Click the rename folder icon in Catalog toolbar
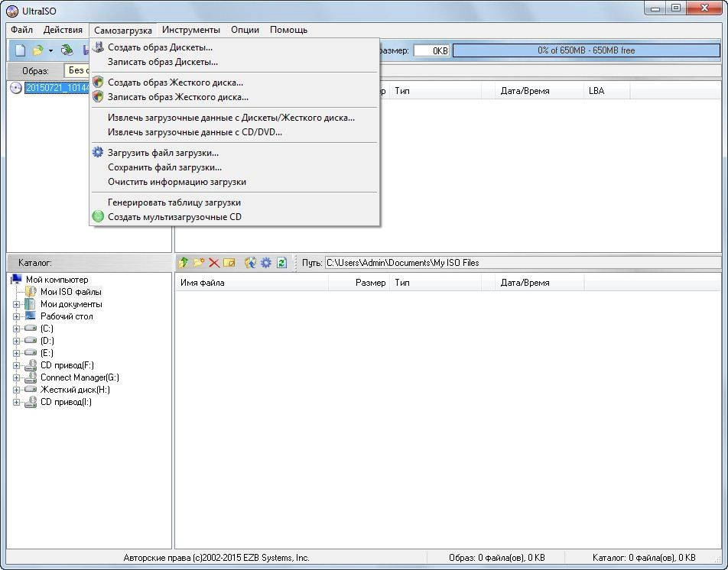Image resolution: width=728 pixels, height=570 pixels. pyautogui.click(x=229, y=263)
